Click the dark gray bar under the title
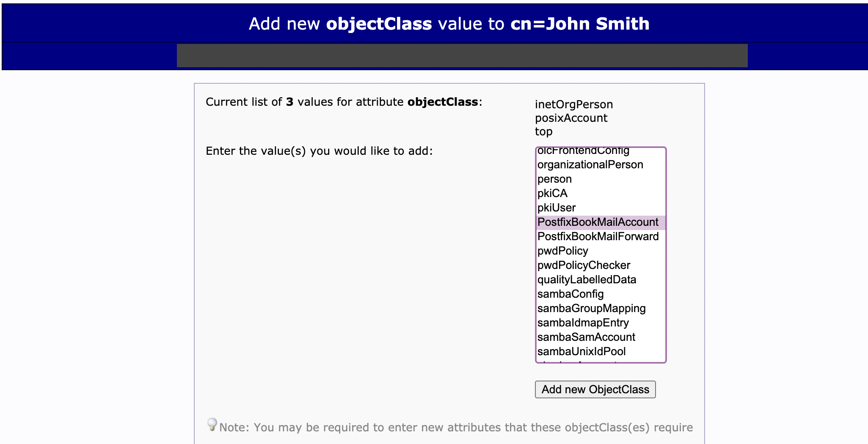This screenshot has width=868, height=444. point(462,55)
